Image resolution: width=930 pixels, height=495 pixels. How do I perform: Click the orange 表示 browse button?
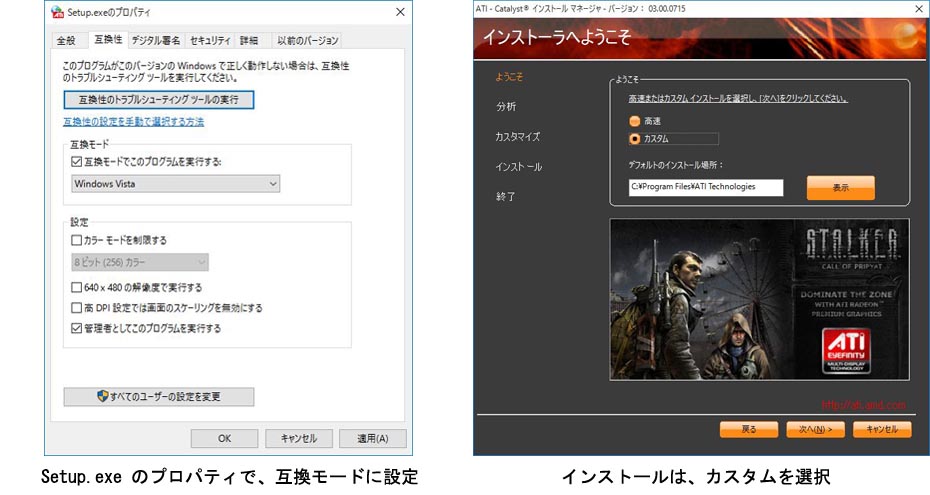pyautogui.click(x=840, y=188)
